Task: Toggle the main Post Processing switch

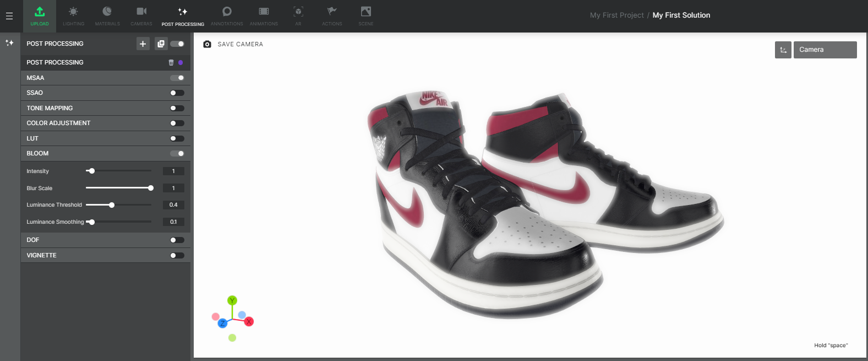Action: pyautogui.click(x=177, y=44)
